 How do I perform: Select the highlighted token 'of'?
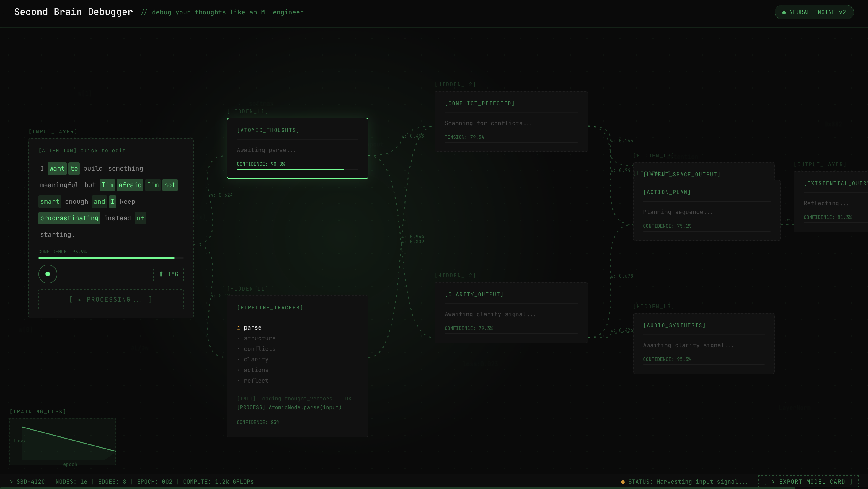point(140,218)
